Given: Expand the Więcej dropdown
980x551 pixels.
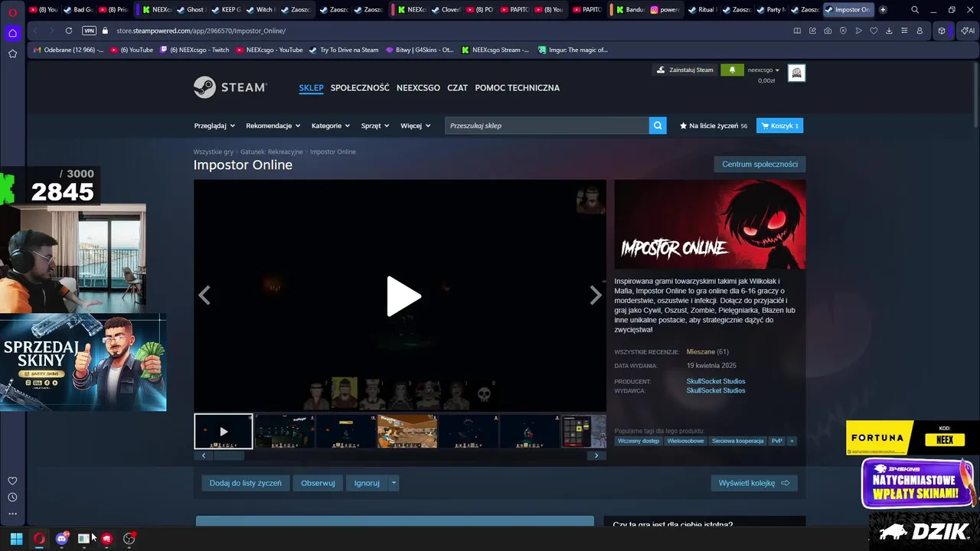Looking at the screenshot, I should click(x=416, y=126).
